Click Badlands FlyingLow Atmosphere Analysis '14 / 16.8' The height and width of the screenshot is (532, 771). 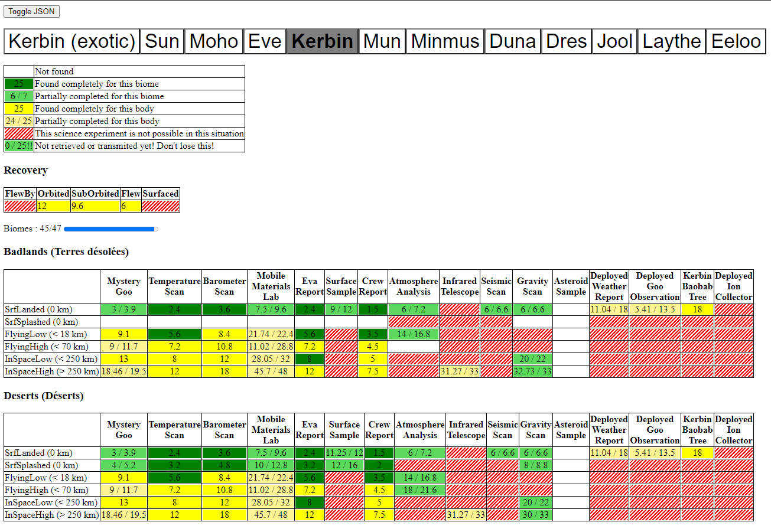414,334
